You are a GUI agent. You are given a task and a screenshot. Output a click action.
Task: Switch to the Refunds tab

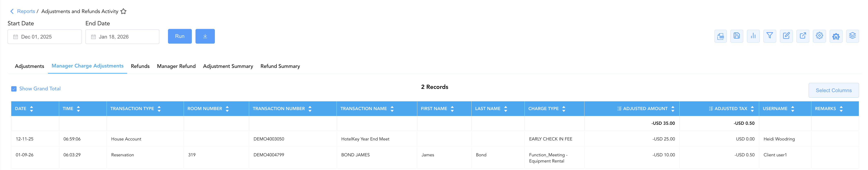[140, 66]
